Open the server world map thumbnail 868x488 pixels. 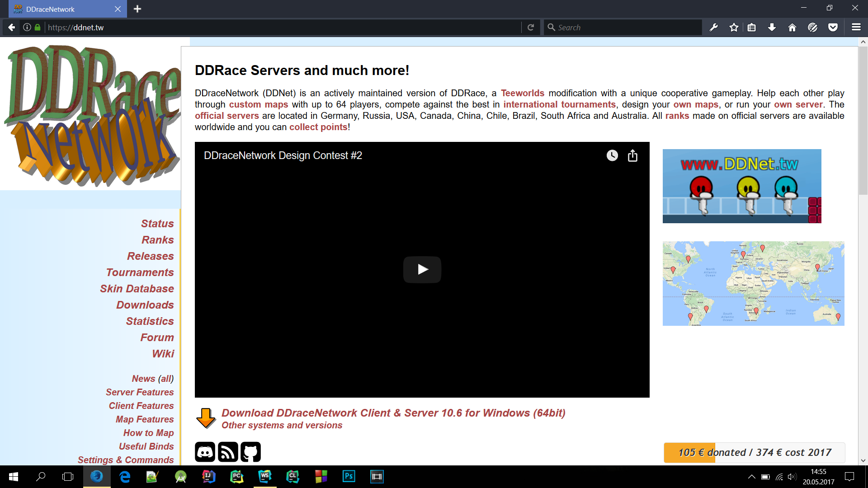(x=753, y=283)
